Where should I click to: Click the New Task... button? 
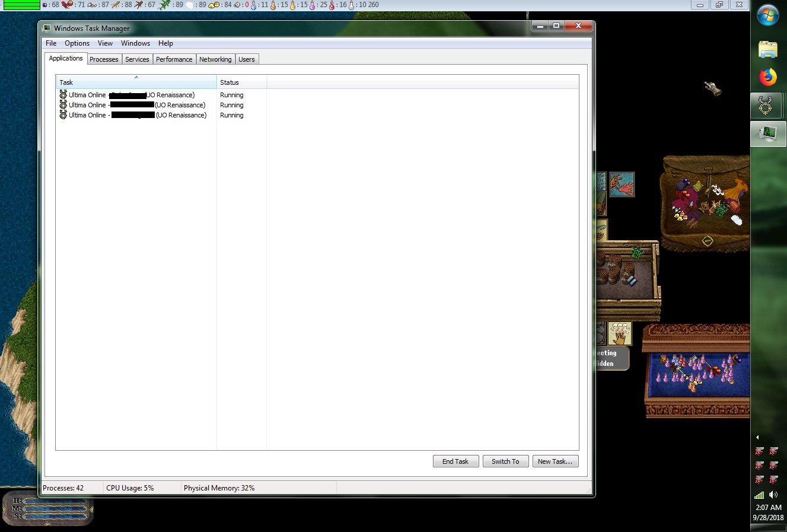coord(555,461)
